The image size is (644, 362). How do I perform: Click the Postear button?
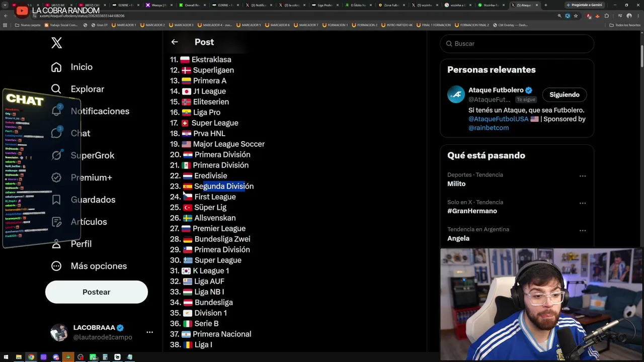point(97,292)
